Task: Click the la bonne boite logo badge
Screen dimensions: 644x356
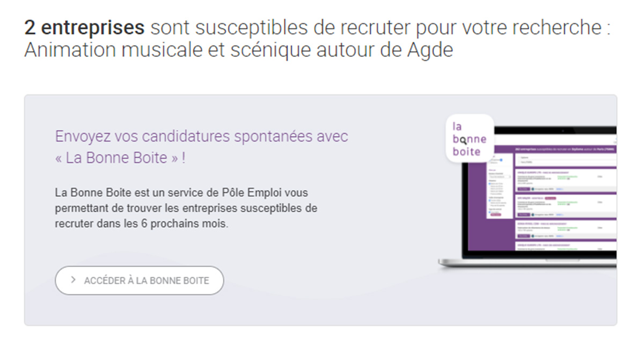Action: pos(470,138)
